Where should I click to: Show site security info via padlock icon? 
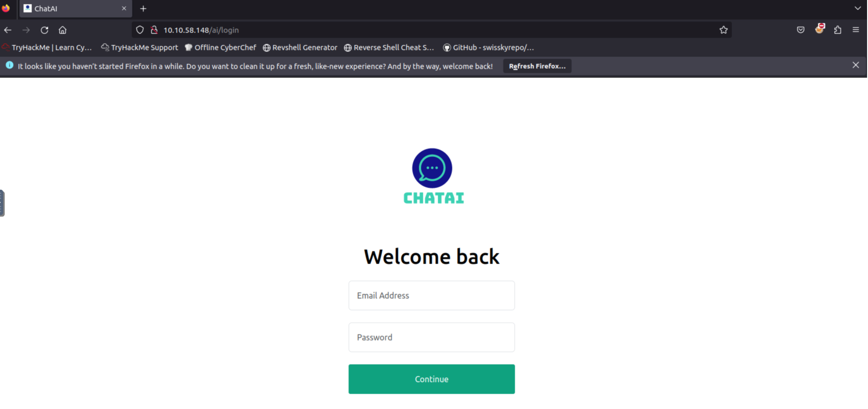coord(154,30)
